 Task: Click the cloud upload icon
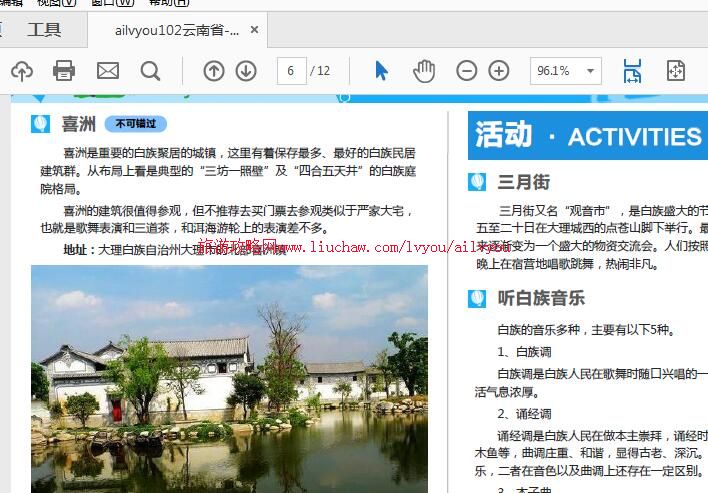(x=21, y=70)
